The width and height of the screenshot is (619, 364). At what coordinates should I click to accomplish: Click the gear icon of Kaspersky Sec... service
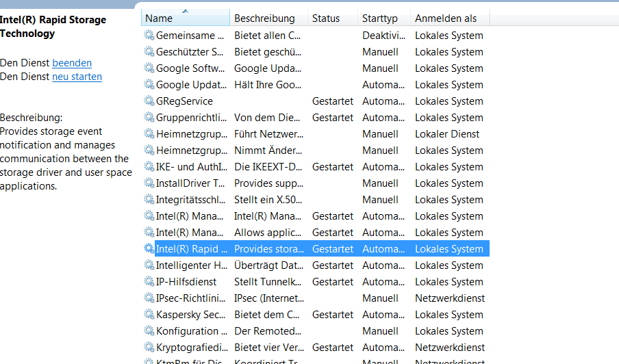tap(149, 315)
